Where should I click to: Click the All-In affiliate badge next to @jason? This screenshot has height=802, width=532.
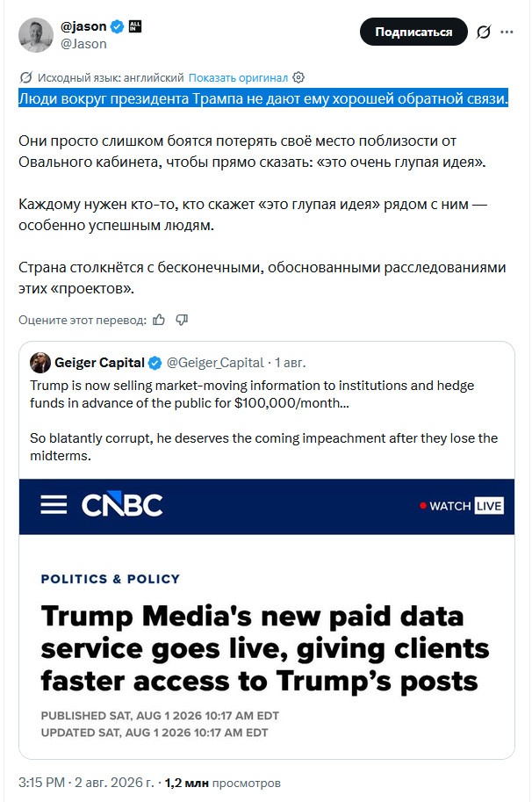(x=135, y=26)
